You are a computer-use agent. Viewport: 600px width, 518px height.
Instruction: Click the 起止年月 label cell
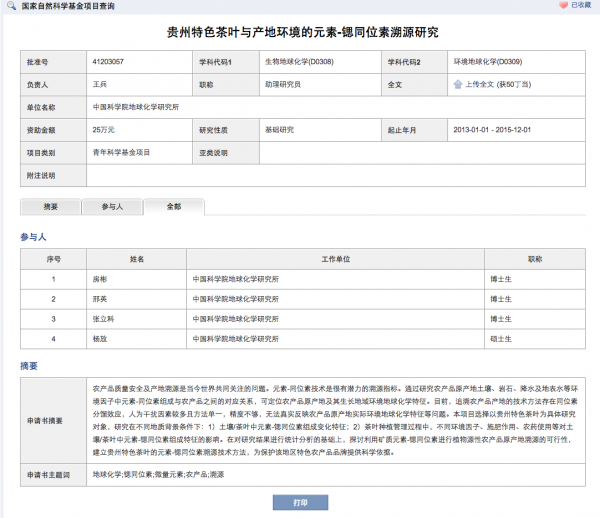[414, 130]
